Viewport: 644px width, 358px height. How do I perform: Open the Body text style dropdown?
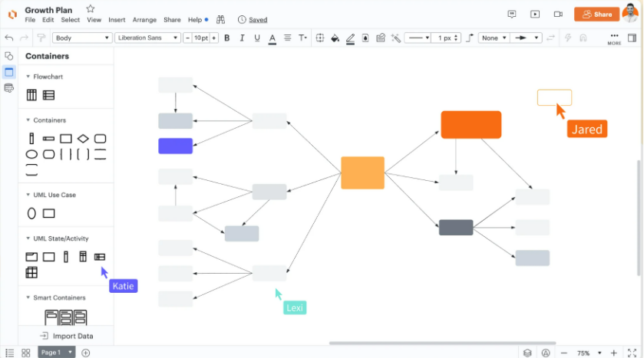pos(81,38)
